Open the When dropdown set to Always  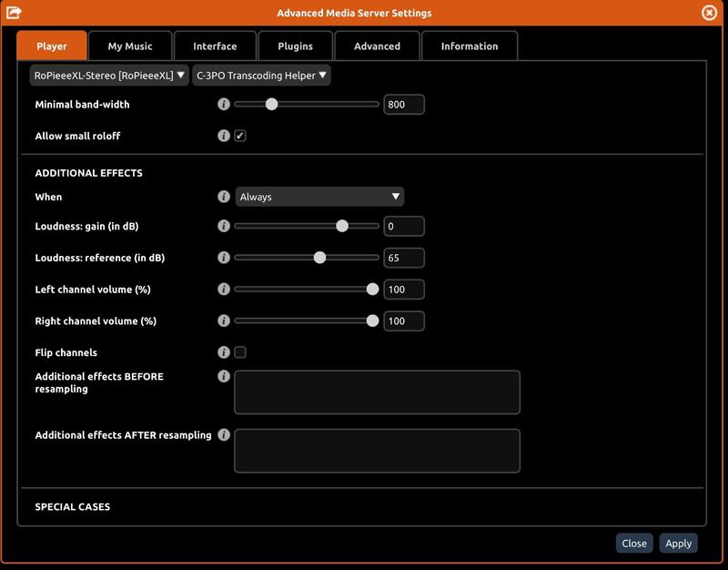(319, 197)
